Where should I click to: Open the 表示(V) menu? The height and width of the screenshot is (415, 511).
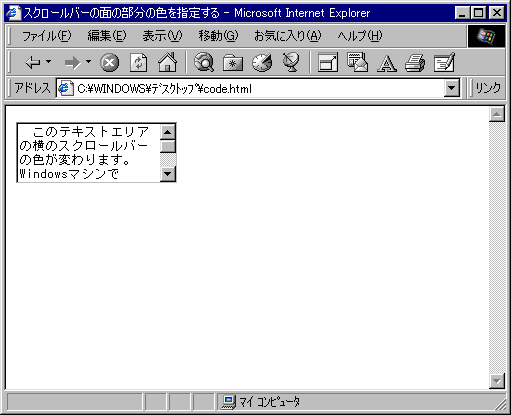[x=162, y=36]
